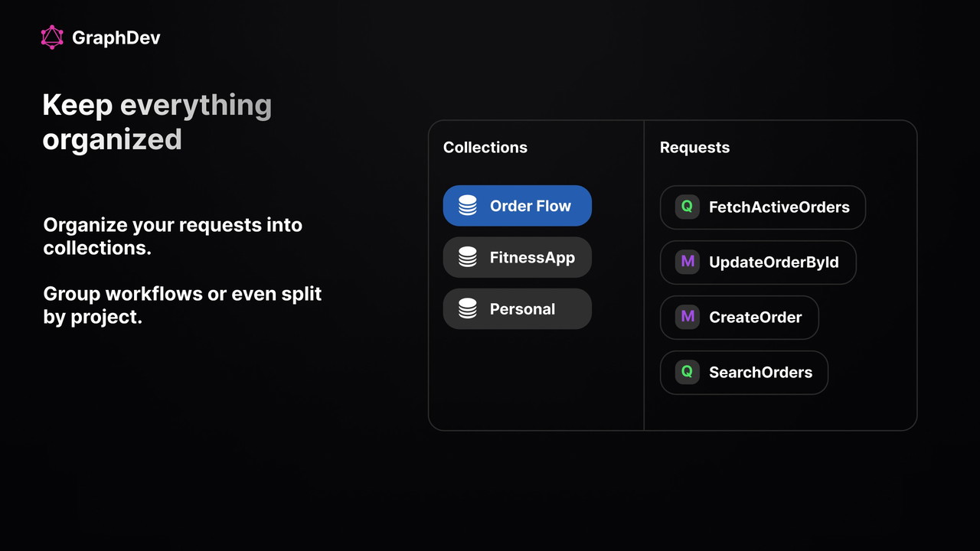Screen dimensions: 980x551
Task: Click the GraphDev logo icon
Action: click(52, 37)
